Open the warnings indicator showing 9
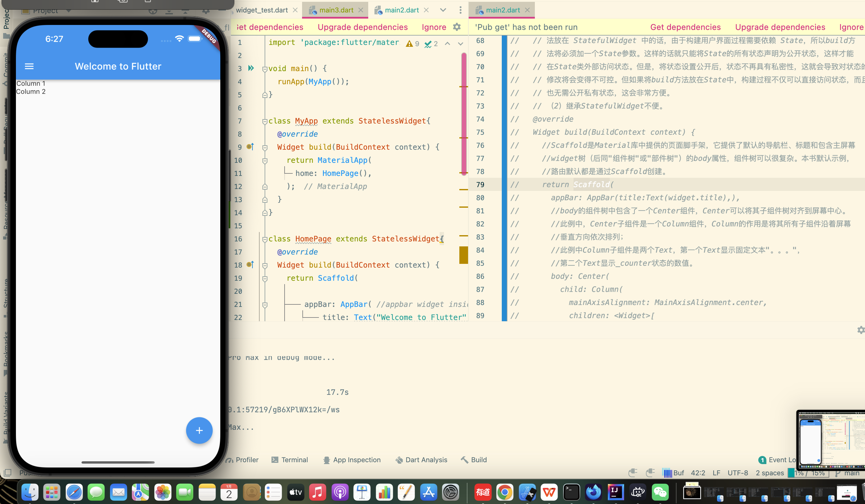Viewport: 865px width, 504px height. coord(412,44)
